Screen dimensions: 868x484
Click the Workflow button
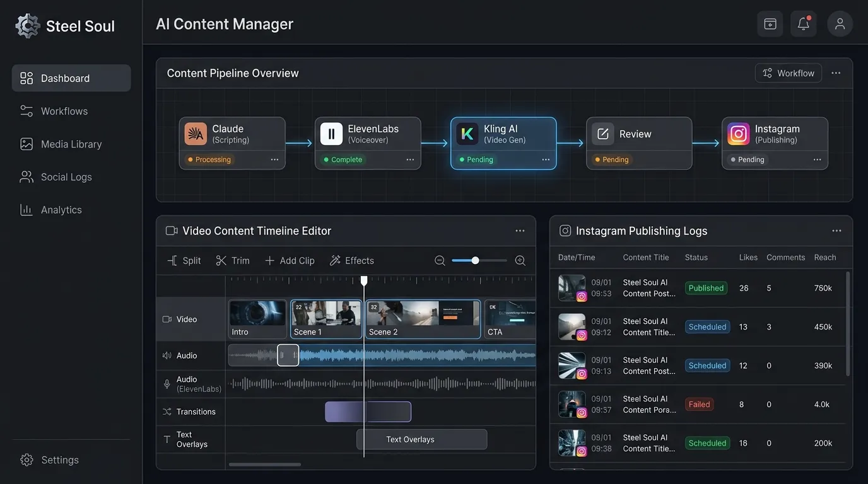pyautogui.click(x=789, y=73)
